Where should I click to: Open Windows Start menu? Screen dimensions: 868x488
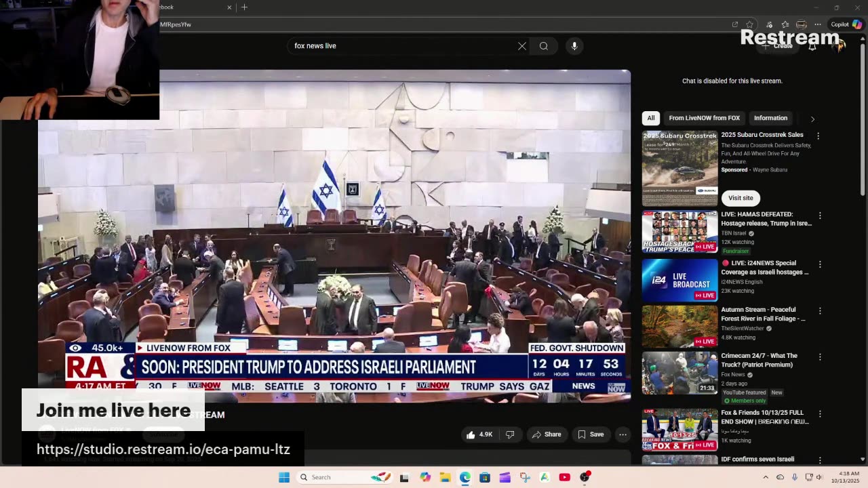pos(284,477)
